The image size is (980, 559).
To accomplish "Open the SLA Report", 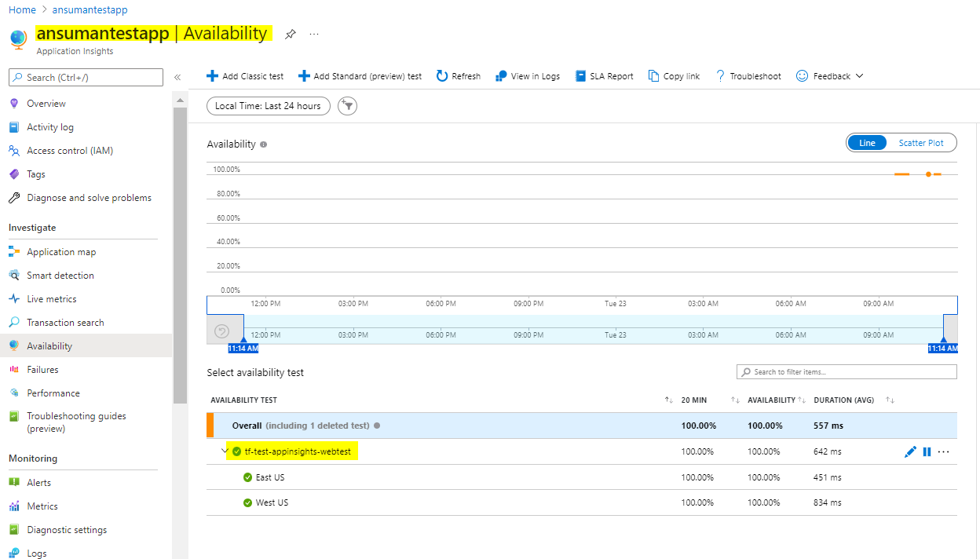I will [x=605, y=76].
